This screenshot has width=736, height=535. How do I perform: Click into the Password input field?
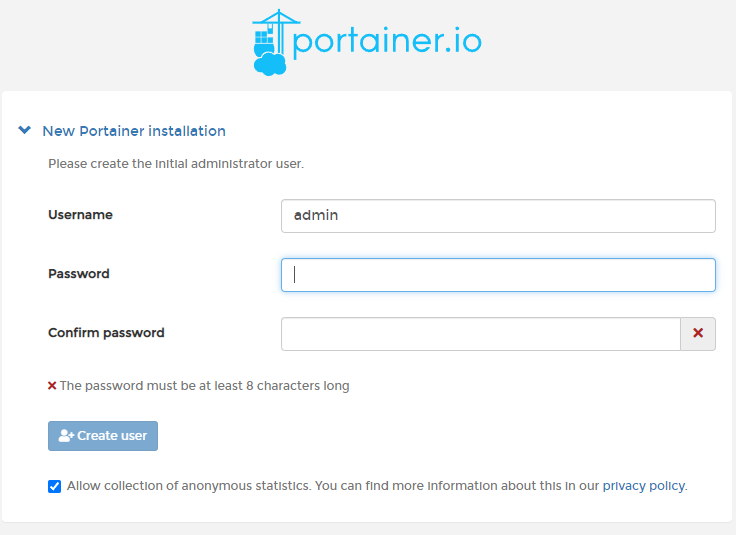(498, 274)
